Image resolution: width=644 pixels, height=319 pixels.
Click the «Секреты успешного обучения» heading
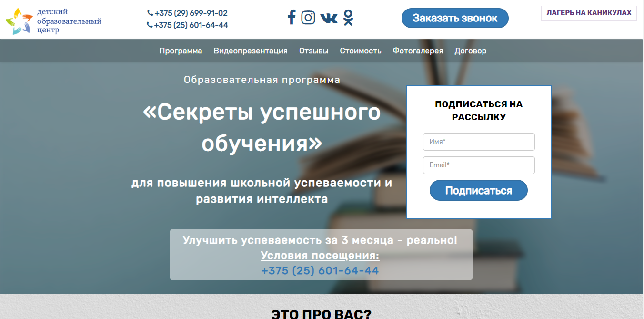click(x=262, y=128)
